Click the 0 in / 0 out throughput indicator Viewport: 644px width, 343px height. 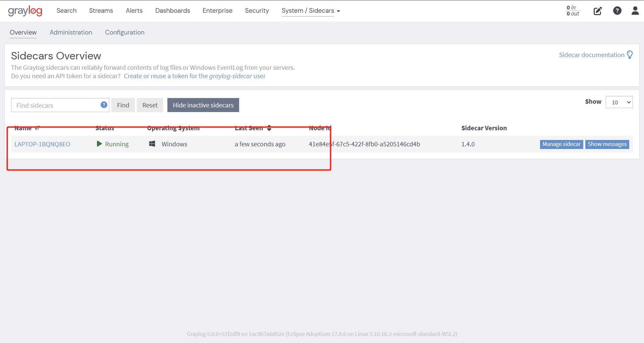tap(573, 11)
